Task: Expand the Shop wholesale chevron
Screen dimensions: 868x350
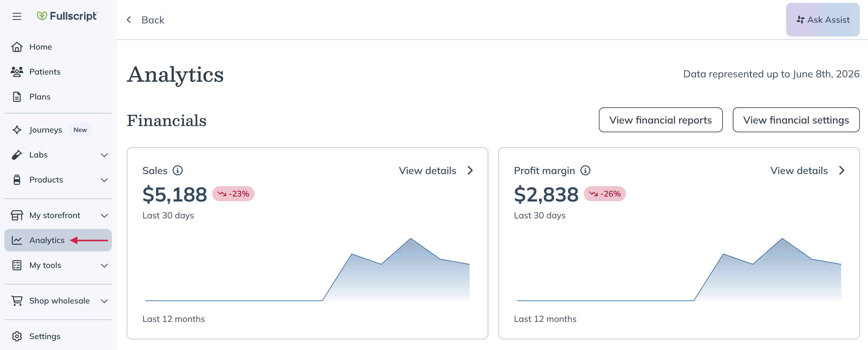Action: (105, 301)
